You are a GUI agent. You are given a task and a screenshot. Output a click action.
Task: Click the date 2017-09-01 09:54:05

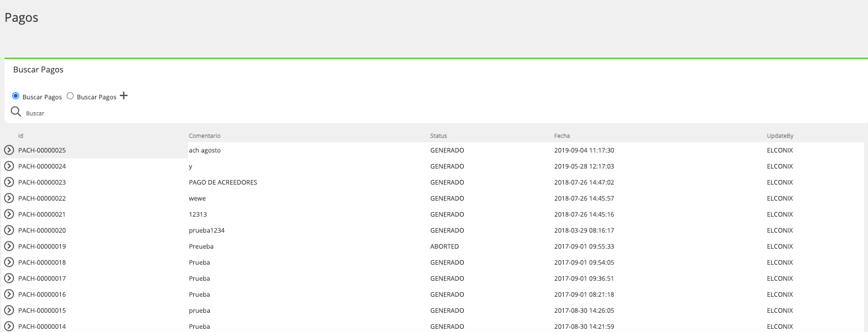click(584, 262)
